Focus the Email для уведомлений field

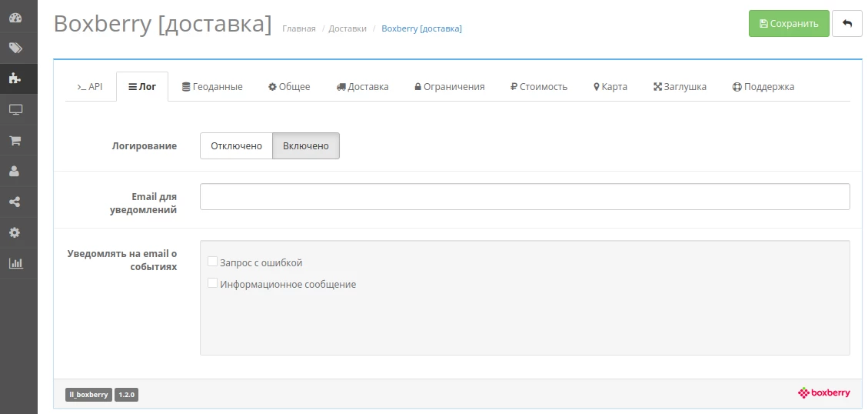point(525,197)
